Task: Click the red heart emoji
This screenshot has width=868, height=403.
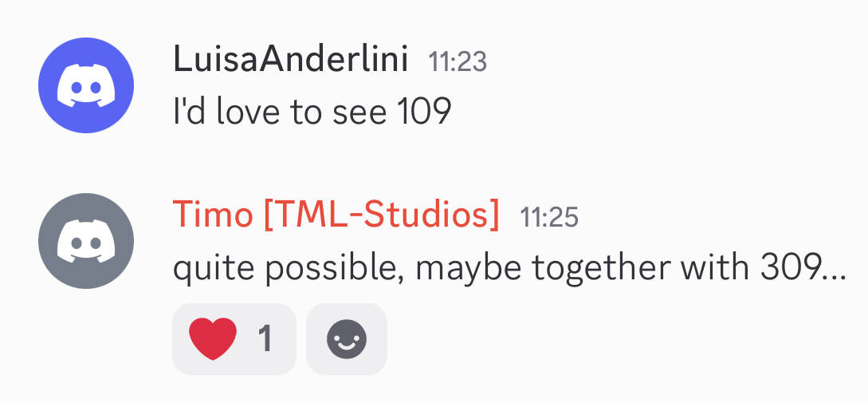Action: click(213, 339)
